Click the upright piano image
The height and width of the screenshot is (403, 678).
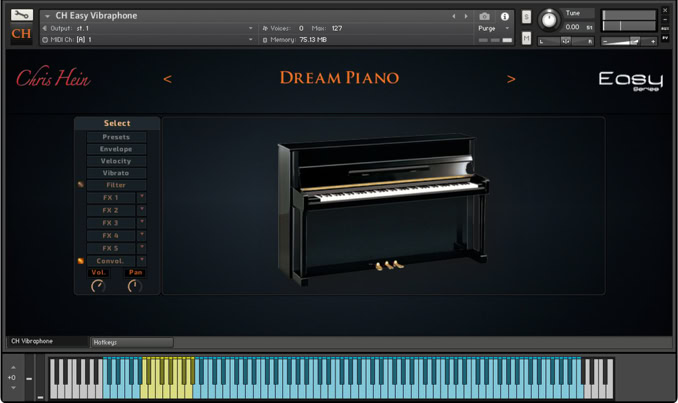383,206
